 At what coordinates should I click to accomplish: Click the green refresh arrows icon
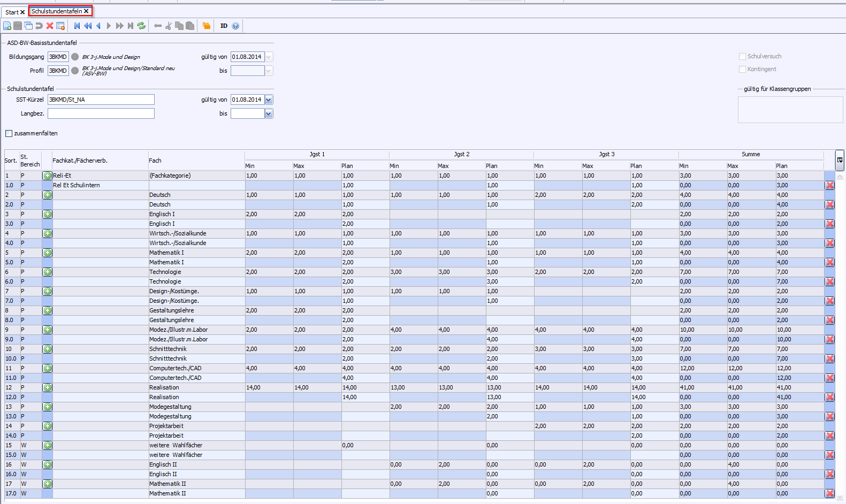(141, 26)
